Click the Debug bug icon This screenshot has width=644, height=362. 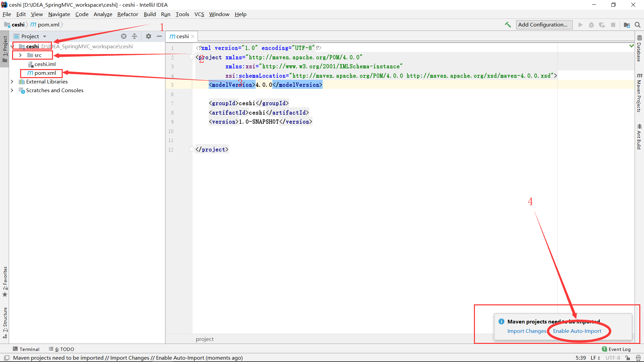[591, 25]
